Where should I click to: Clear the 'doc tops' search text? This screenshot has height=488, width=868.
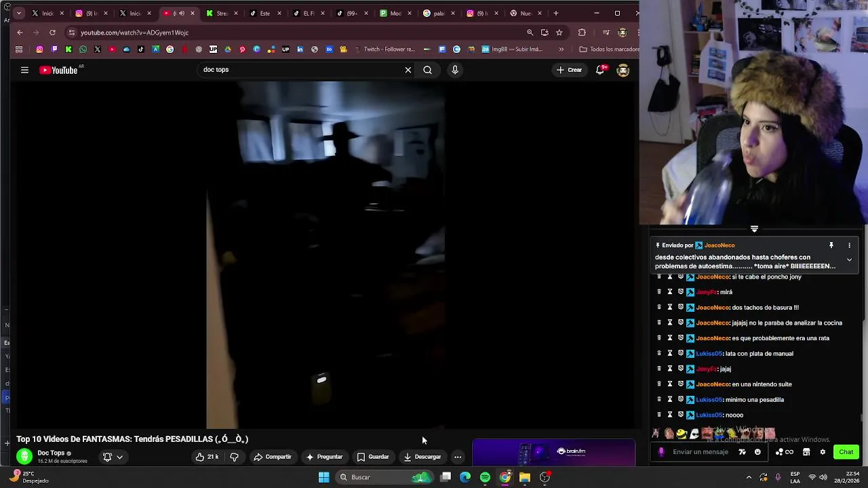408,70
